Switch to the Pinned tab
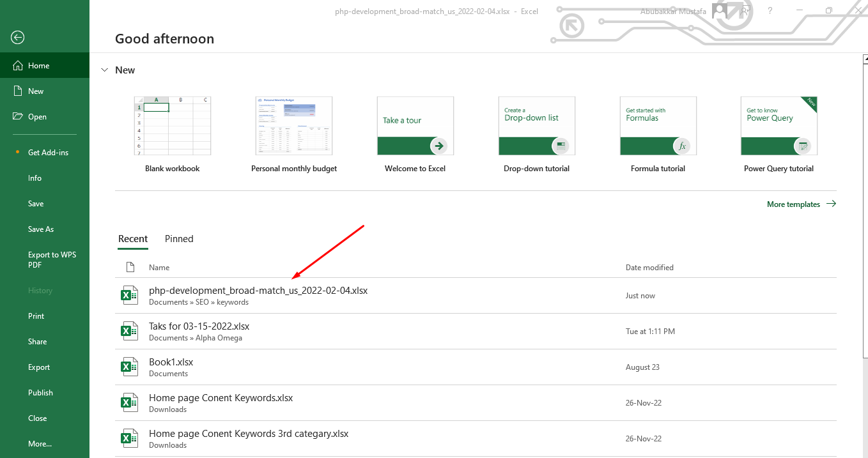 [178, 238]
